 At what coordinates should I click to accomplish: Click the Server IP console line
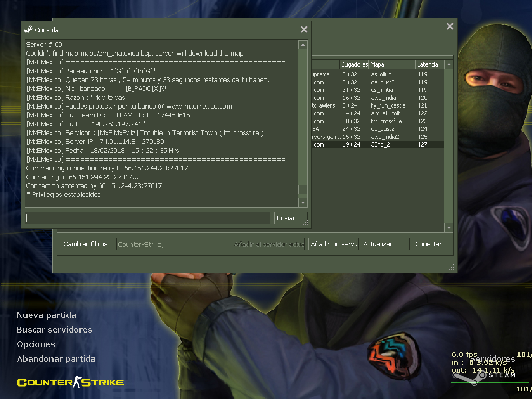[95, 141]
